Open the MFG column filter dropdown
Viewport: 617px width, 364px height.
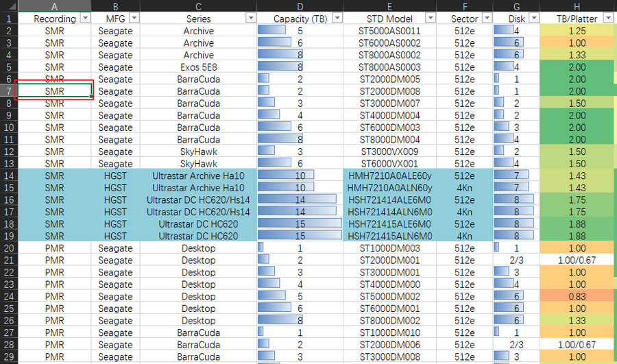[134, 18]
